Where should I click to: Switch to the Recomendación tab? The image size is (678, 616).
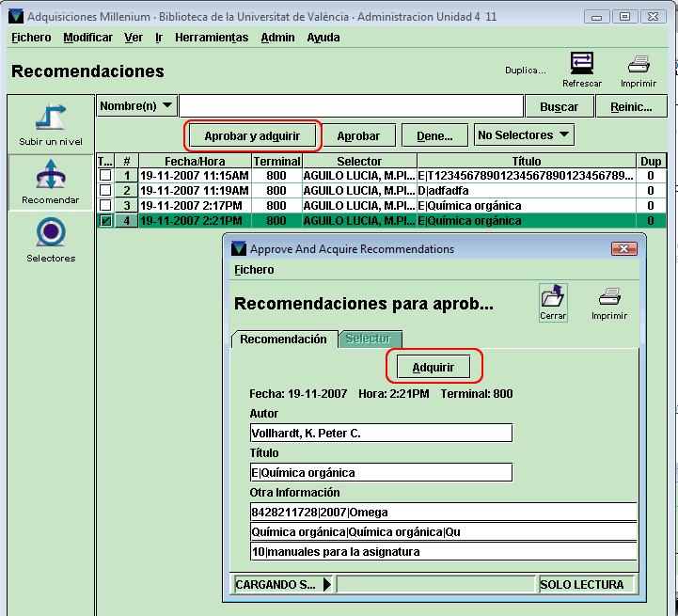coord(284,340)
